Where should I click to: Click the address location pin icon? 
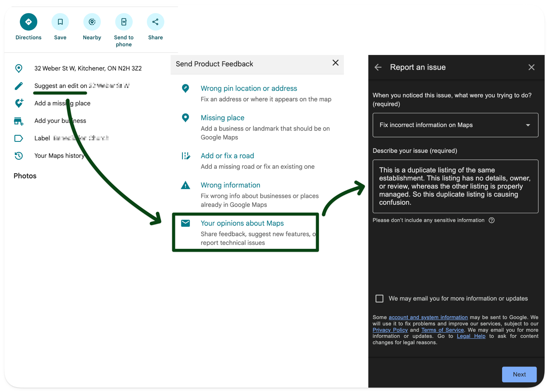tap(19, 68)
